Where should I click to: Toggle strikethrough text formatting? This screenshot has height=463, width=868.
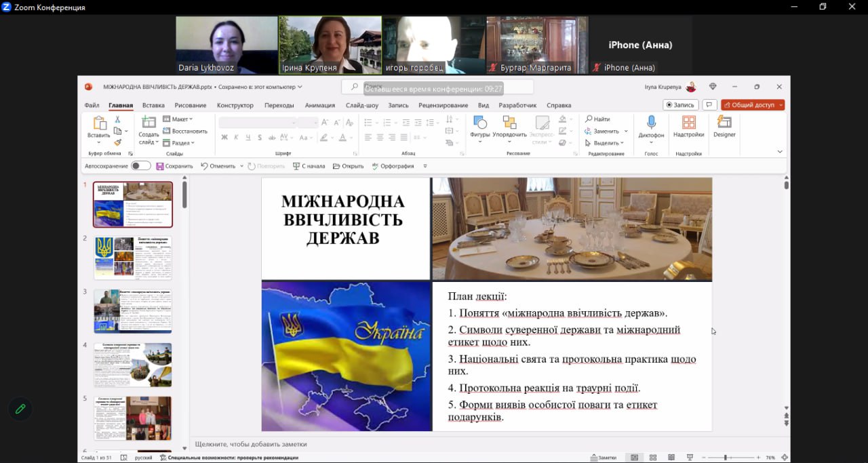[x=273, y=138]
